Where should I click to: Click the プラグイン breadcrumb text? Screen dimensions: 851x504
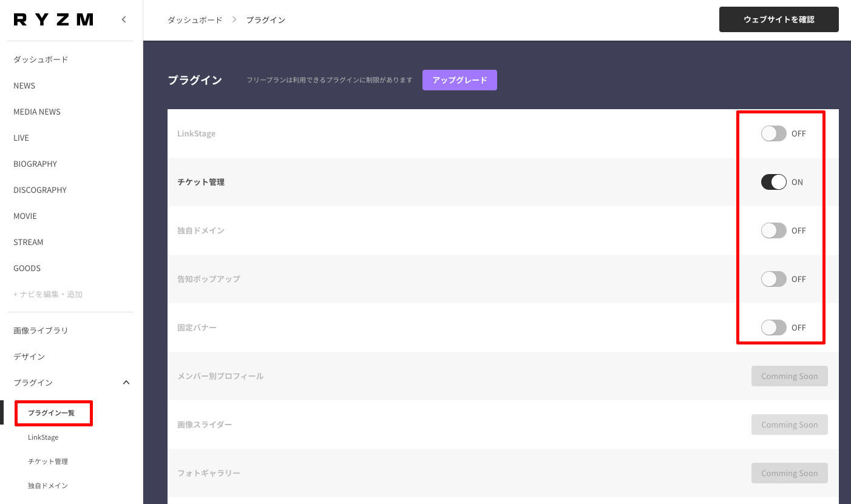pos(265,20)
